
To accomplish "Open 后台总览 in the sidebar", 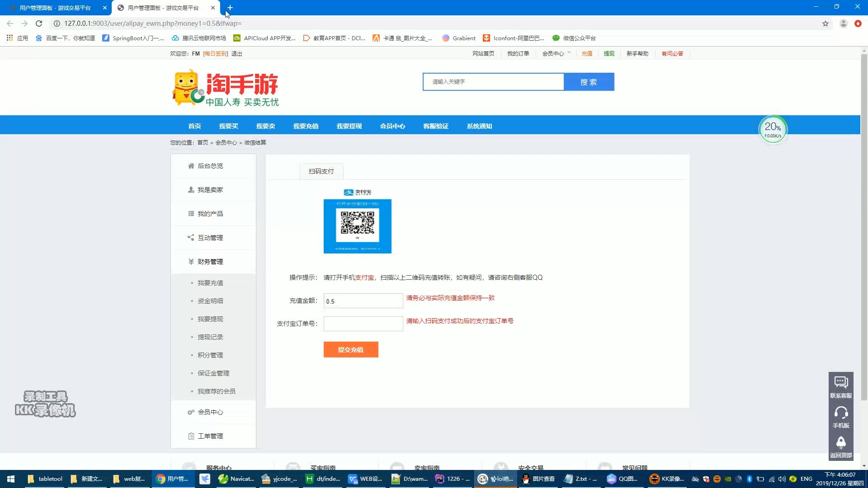I will pos(213,166).
